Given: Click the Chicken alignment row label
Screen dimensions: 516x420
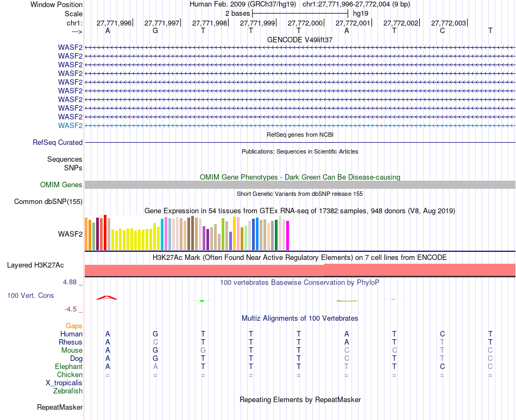Looking at the screenshot, I should click(70, 375).
